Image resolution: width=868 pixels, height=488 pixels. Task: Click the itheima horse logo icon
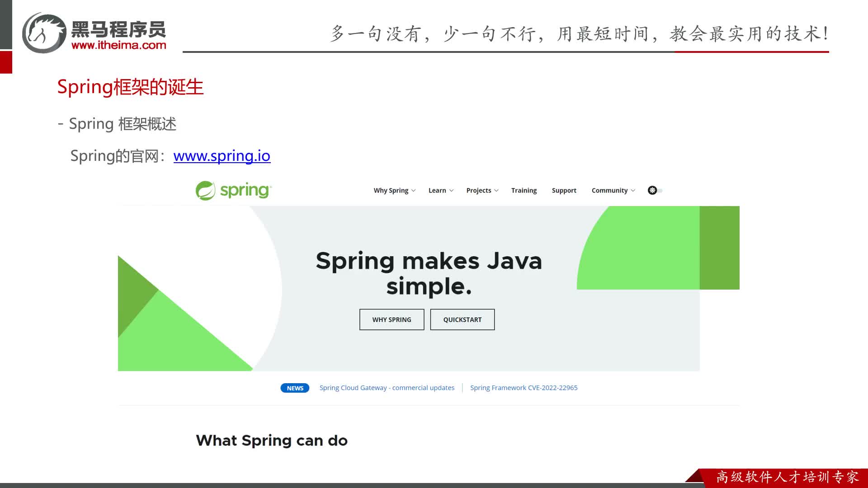tap(44, 33)
